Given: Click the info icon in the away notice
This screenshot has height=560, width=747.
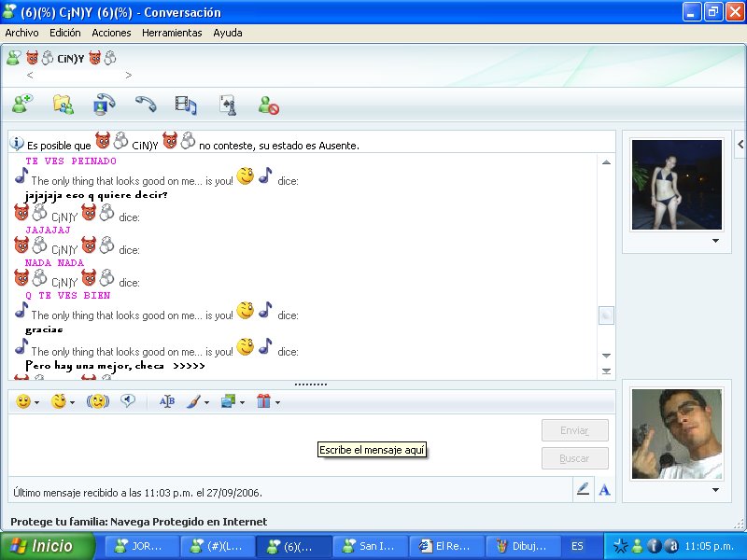Looking at the screenshot, I should click(x=17, y=143).
